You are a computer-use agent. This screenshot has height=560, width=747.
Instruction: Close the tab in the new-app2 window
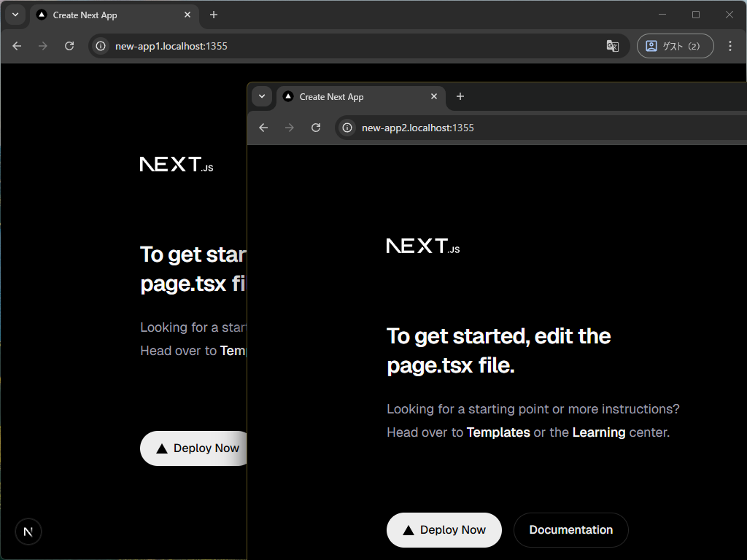point(433,96)
